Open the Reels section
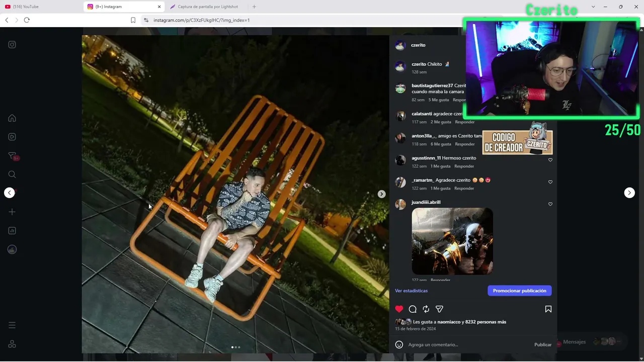Screen dimensions: 644x362 [12, 137]
